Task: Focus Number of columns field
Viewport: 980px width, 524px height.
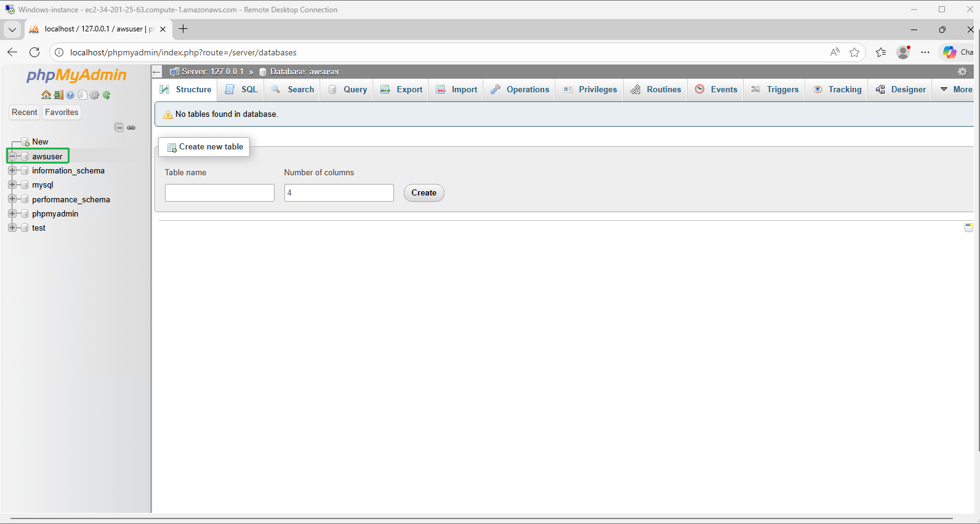Action: coord(339,193)
